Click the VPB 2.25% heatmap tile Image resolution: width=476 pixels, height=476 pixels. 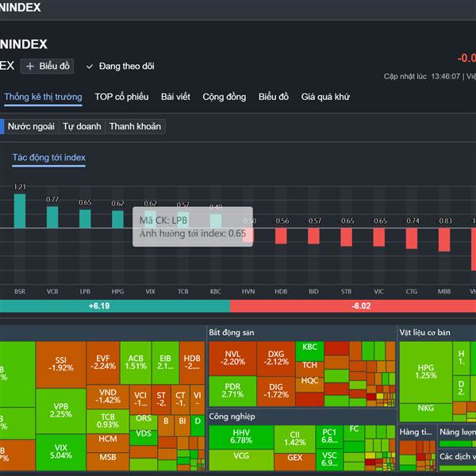coord(61,411)
